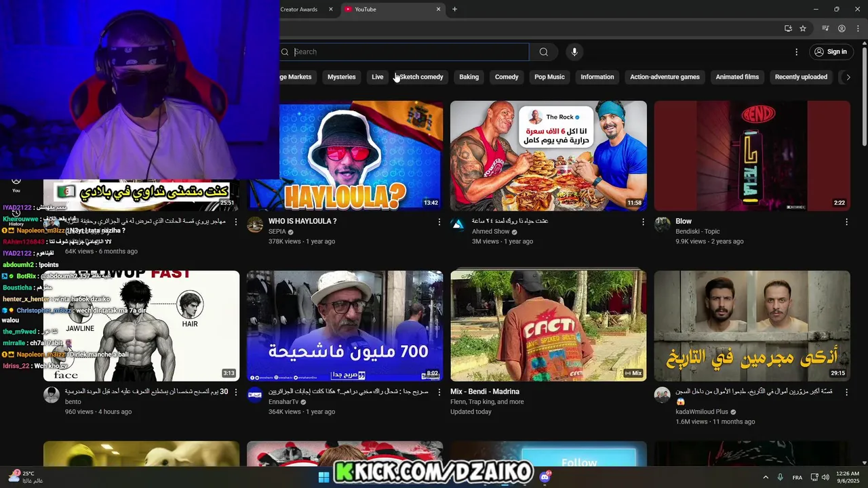Open the أذكى مجرمين video thumbnail
868x488 pixels.
click(752, 326)
